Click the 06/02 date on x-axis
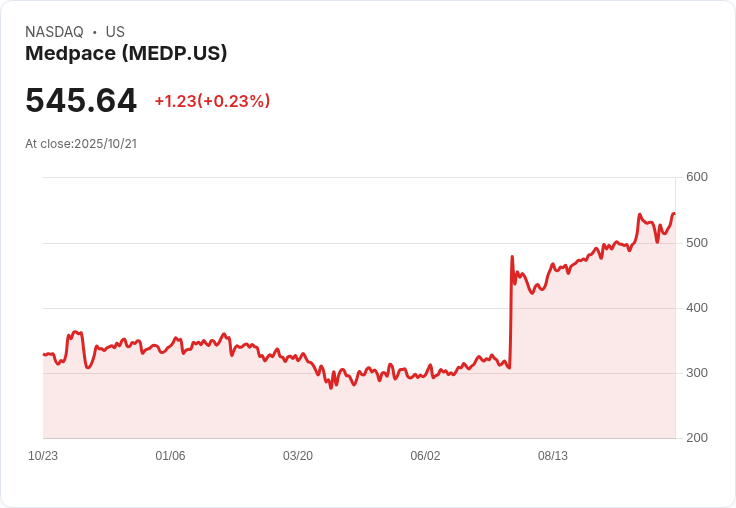 (x=425, y=456)
